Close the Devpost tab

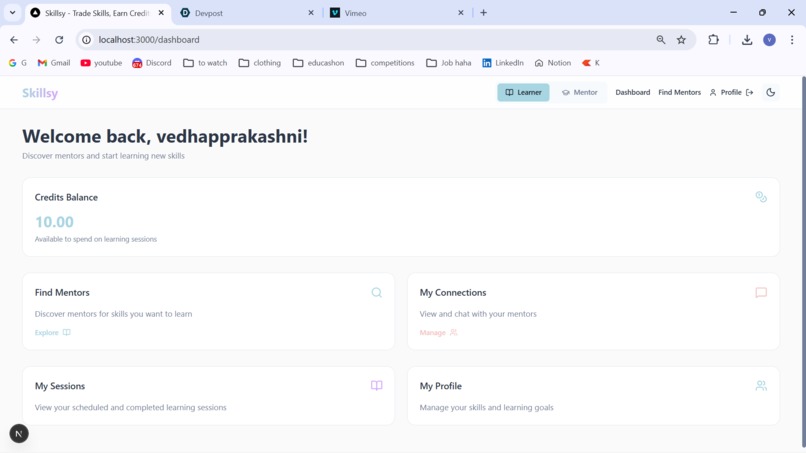(310, 13)
